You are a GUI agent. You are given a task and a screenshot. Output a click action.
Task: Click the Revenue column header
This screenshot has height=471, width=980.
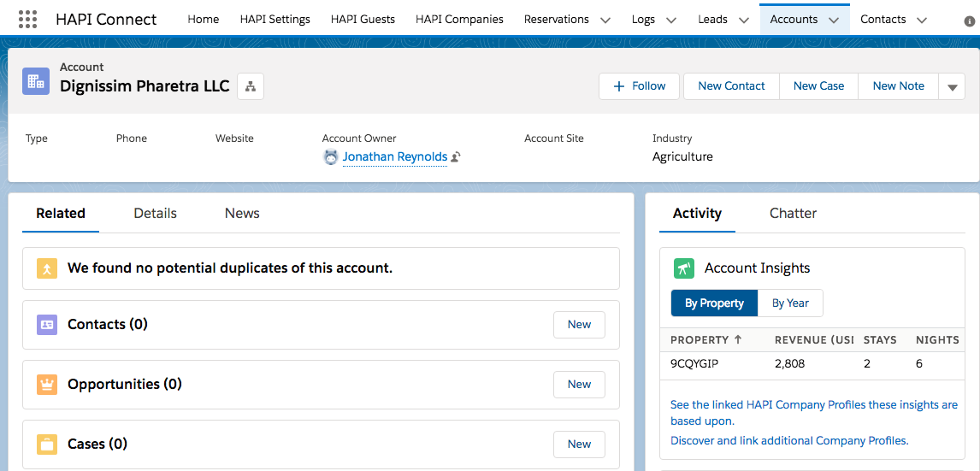tap(814, 340)
